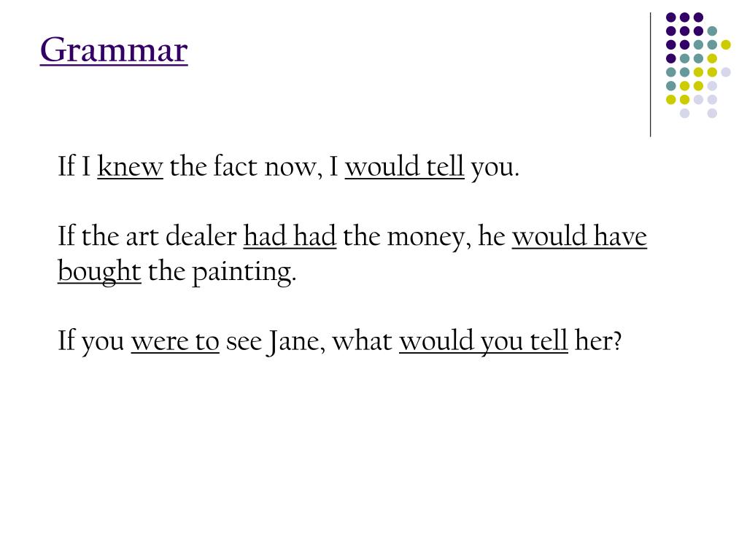Click the top-left dark purple dot

[671, 17]
